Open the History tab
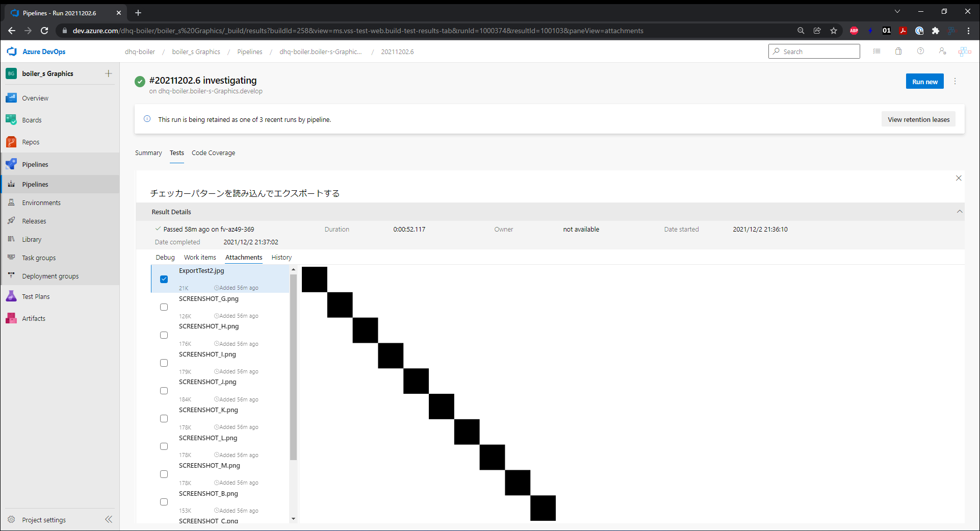 tap(281, 257)
